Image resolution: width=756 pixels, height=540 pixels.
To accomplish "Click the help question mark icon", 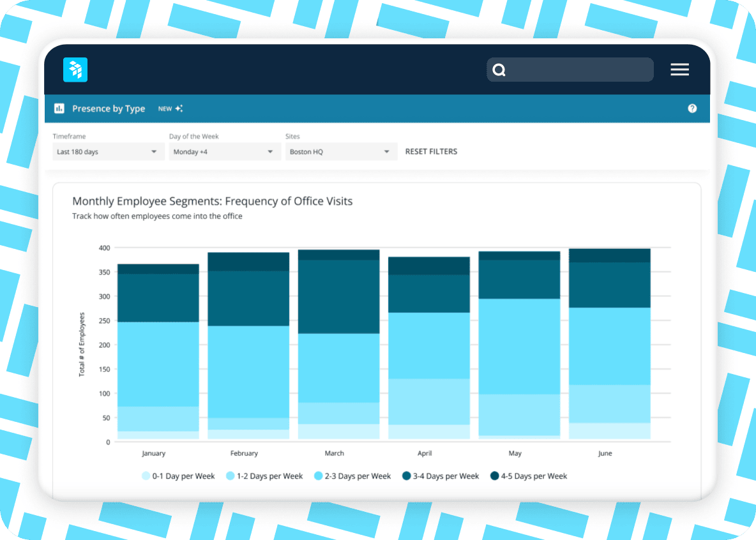I will (692, 108).
